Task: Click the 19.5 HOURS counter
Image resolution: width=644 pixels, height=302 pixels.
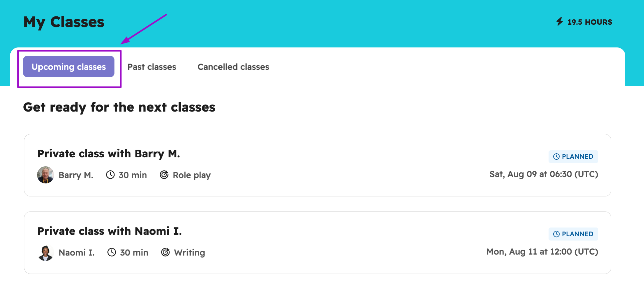Action: click(589, 22)
